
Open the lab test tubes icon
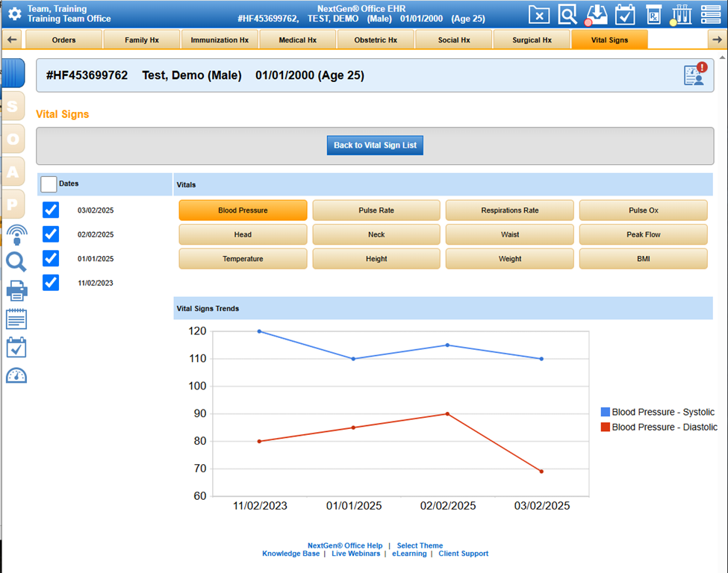coord(681,14)
